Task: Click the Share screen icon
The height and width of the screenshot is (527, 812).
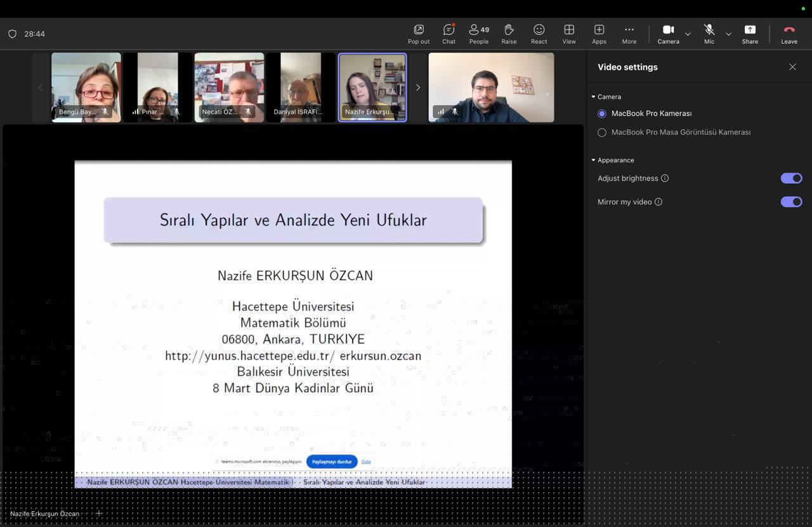Action: click(x=750, y=30)
